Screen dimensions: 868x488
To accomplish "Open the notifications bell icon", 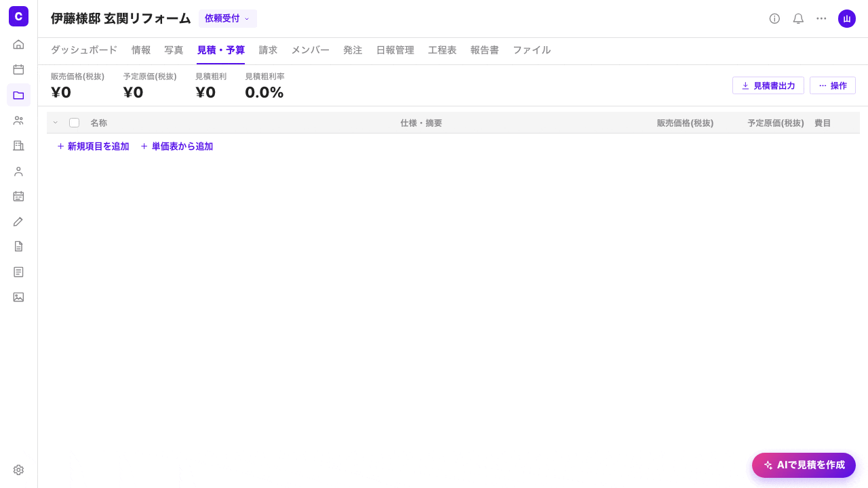I will point(798,18).
